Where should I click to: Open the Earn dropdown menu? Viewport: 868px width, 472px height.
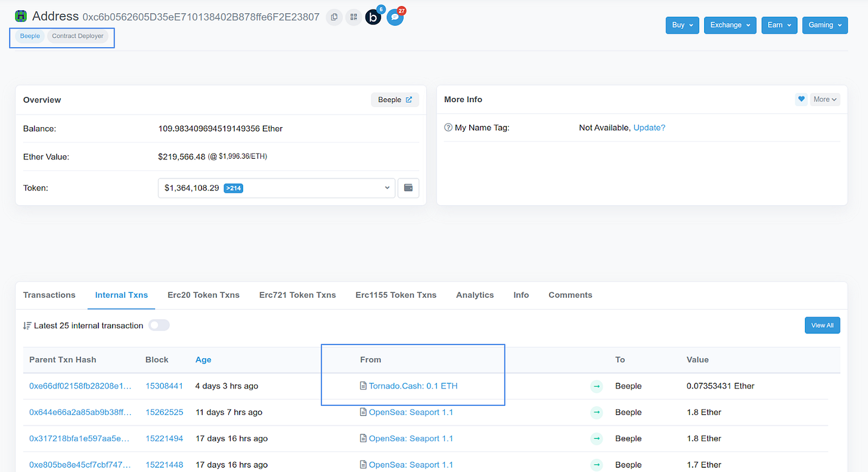[x=779, y=25]
